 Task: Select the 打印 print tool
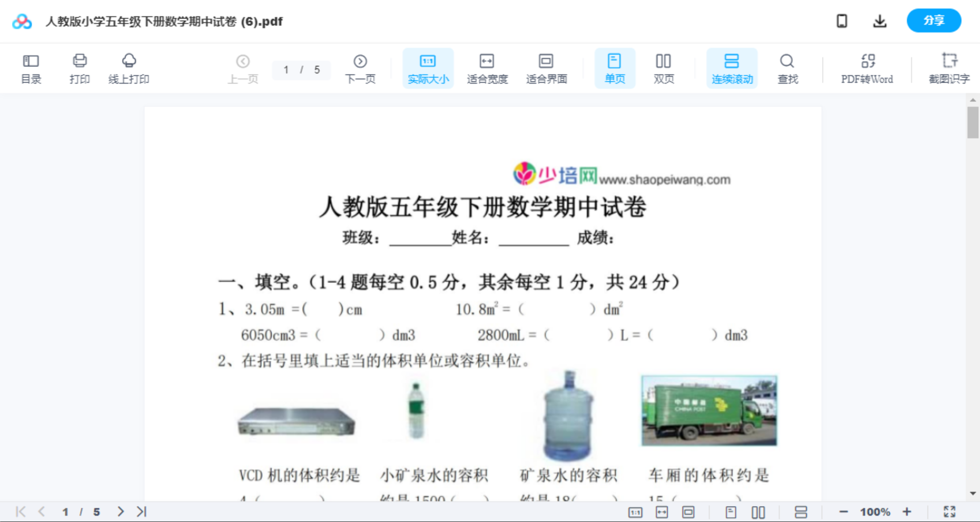[x=79, y=68]
